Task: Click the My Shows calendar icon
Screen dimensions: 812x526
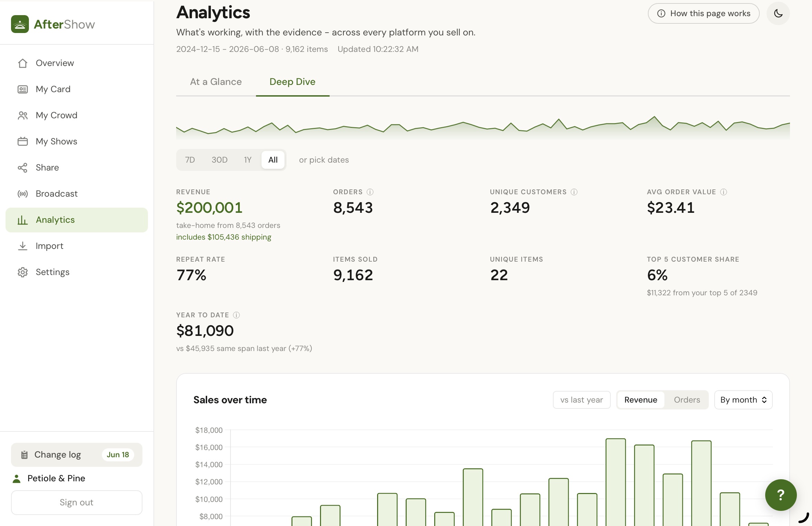Action: (x=23, y=142)
